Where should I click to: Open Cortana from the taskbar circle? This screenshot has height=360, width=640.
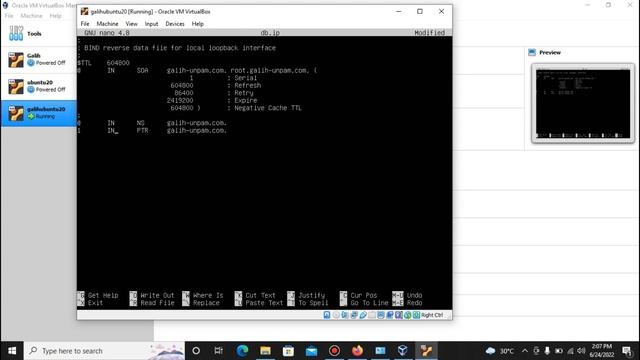coord(196,351)
